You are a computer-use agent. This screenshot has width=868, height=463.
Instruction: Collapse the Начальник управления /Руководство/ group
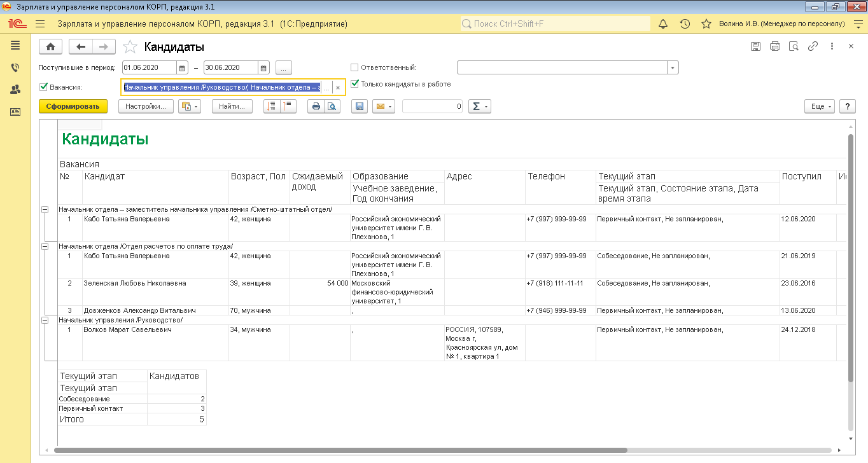pyautogui.click(x=45, y=321)
